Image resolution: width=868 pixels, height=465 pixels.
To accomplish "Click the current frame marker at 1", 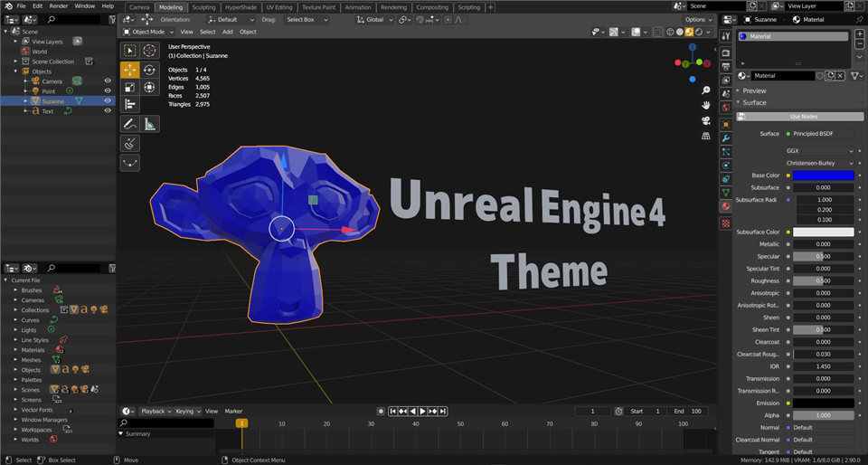I will pos(241,423).
